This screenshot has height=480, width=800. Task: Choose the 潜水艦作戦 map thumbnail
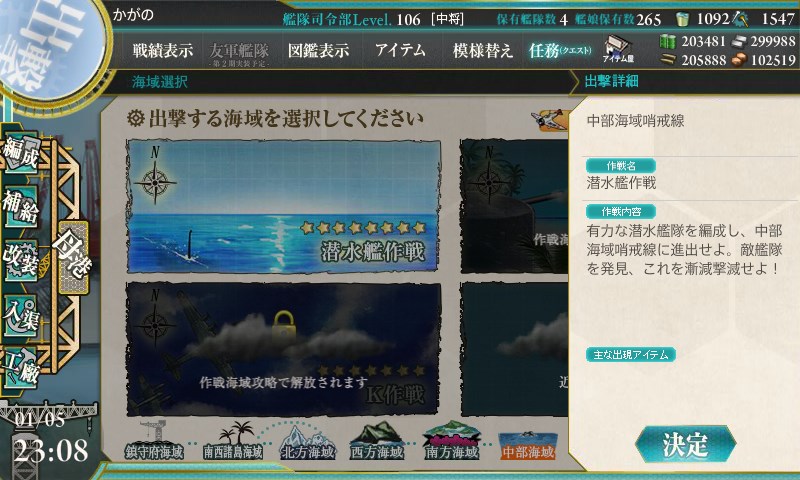tap(284, 207)
